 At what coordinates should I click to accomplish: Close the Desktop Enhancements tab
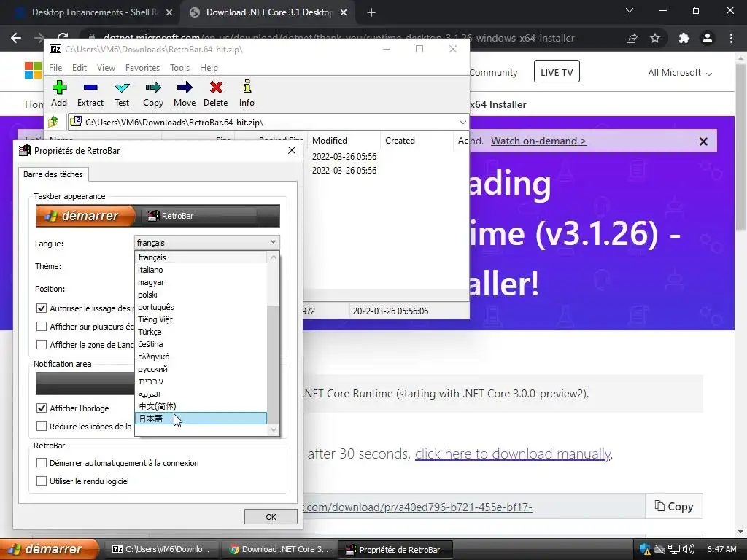169,12
